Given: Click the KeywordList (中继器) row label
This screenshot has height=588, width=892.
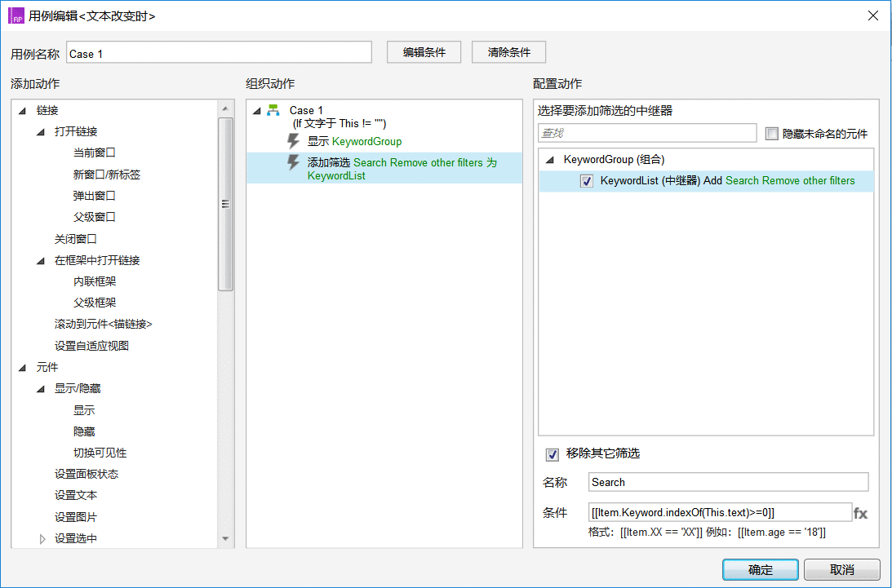Looking at the screenshot, I should pyautogui.click(x=728, y=181).
